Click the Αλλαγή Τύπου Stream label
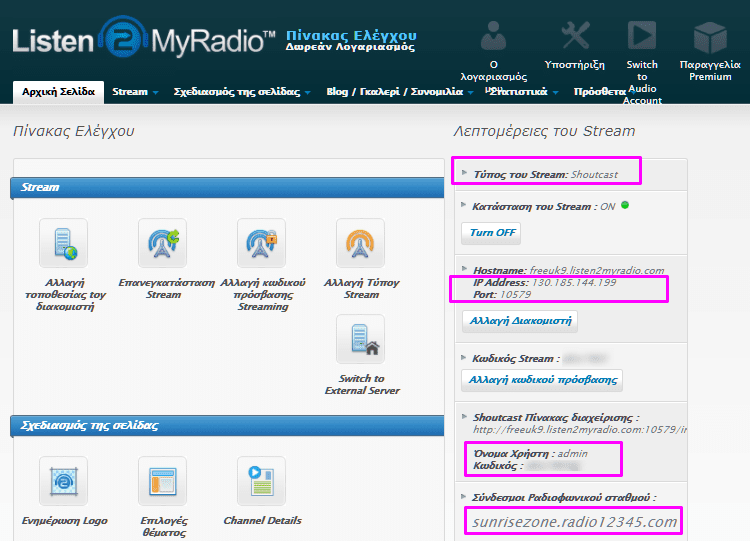Screen dimensions: 750x541 click(361, 288)
